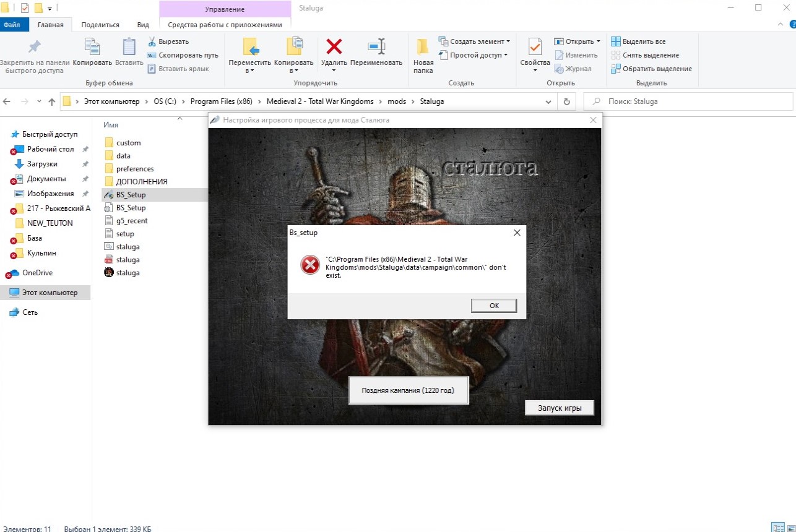Open Properties (Свойства) icon
Viewport: 796px width, 532px height.
click(x=535, y=46)
